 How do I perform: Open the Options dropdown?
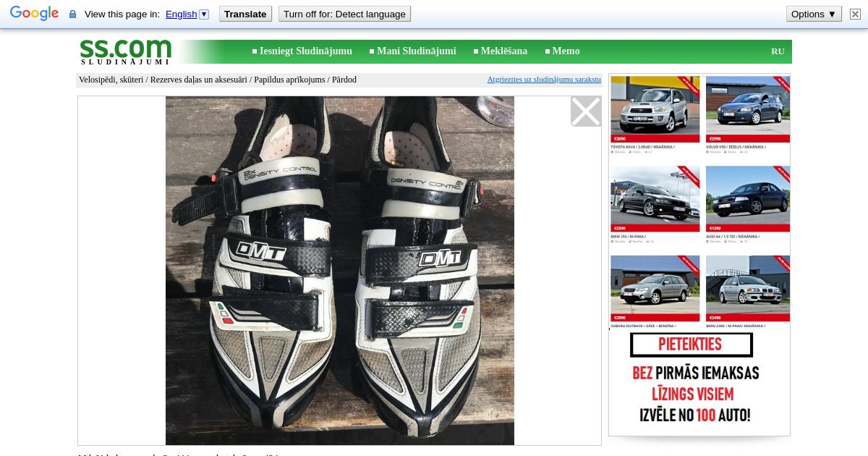pos(814,14)
